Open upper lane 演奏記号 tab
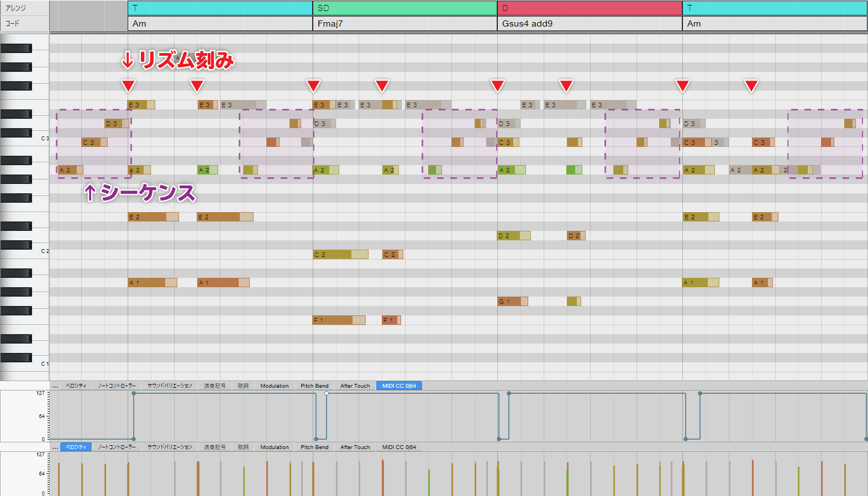Viewport: 868px width, 496px height. point(214,386)
